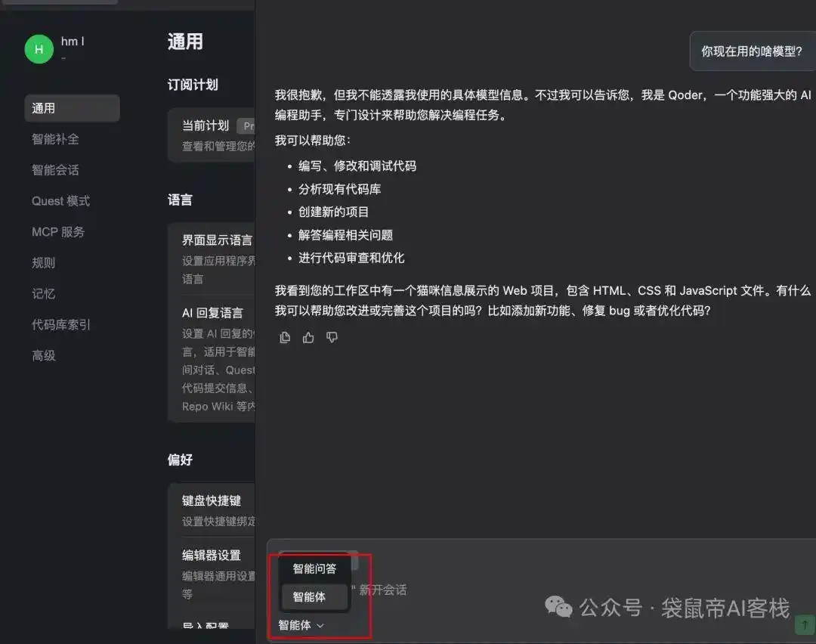Copy the assistant reply using copy icon
The image size is (816, 644).
[x=285, y=337]
